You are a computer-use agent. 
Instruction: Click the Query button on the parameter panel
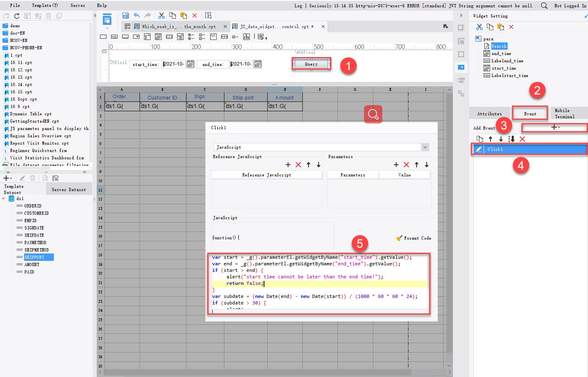click(311, 64)
